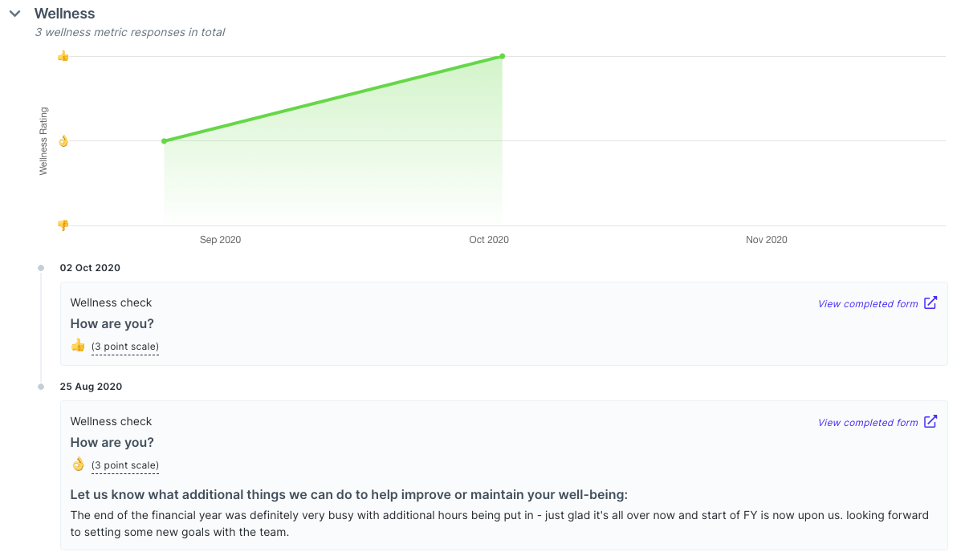Click thumbs up rating in 02 Oct entry

78,345
